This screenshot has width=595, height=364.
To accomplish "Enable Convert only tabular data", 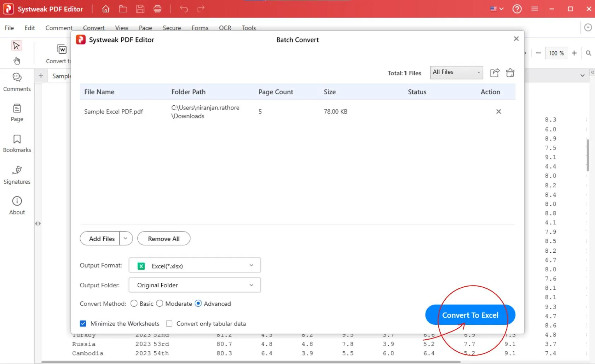I will 169,323.
